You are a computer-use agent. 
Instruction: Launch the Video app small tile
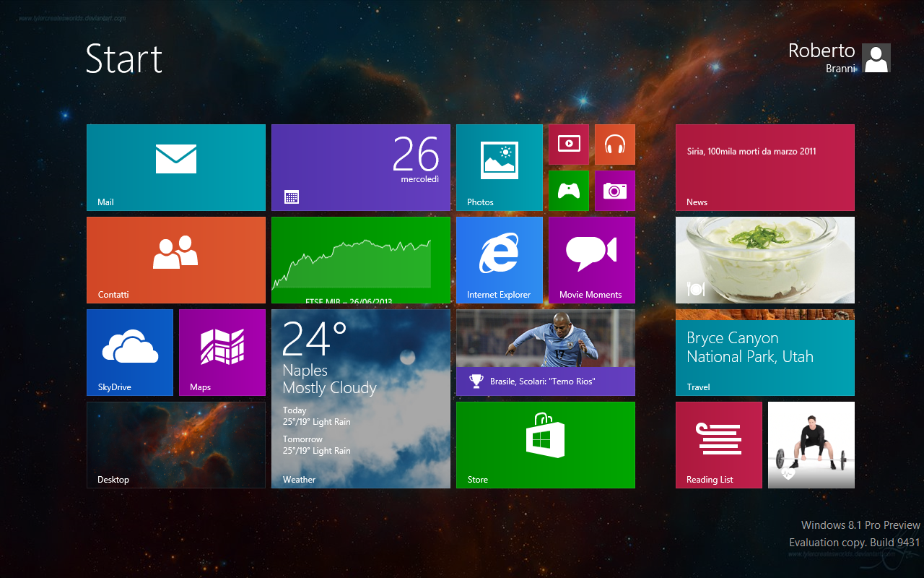pos(569,144)
